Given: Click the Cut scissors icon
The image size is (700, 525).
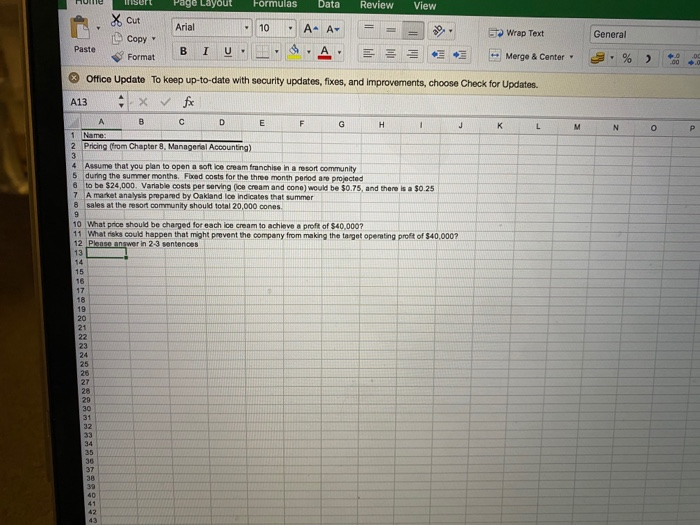Looking at the screenshot, I should pyautogui.click(x=116, y=20).
